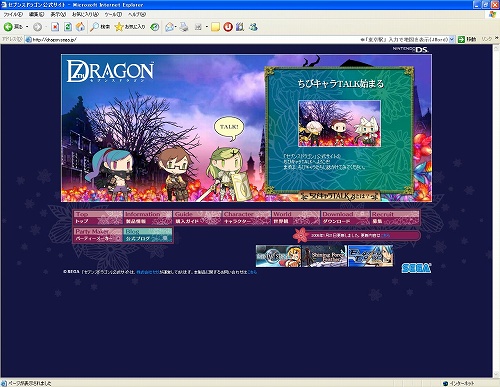
Task: Click the company link in copyright line
Action: click(148, 272)
